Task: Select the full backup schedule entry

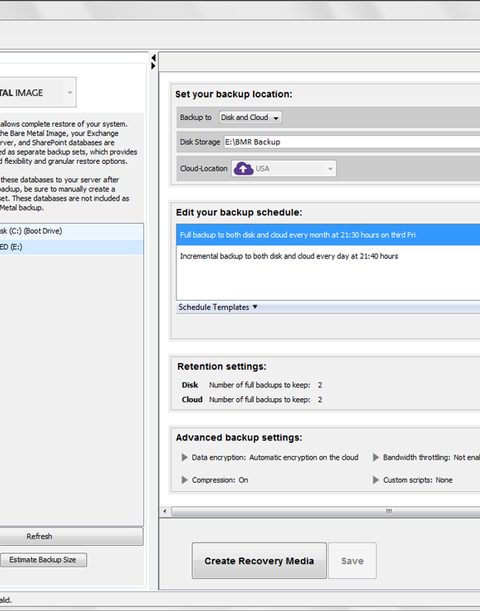Action: click(x=328, y=235)
